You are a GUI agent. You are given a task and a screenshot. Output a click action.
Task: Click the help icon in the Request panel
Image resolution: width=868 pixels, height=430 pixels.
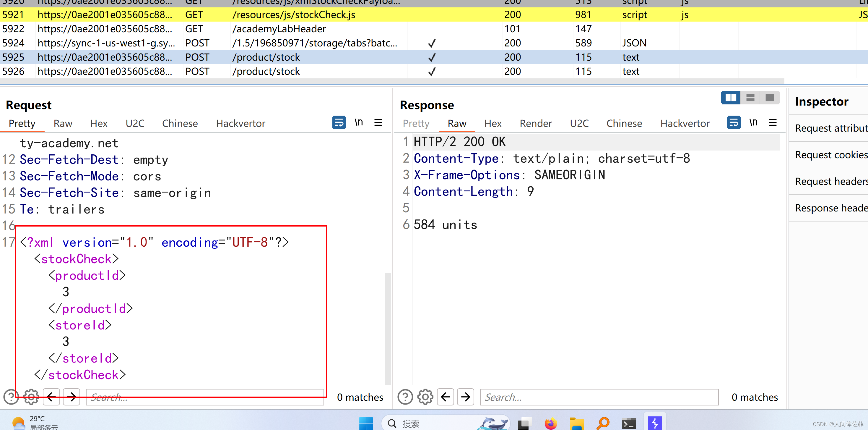pos(11,397)
